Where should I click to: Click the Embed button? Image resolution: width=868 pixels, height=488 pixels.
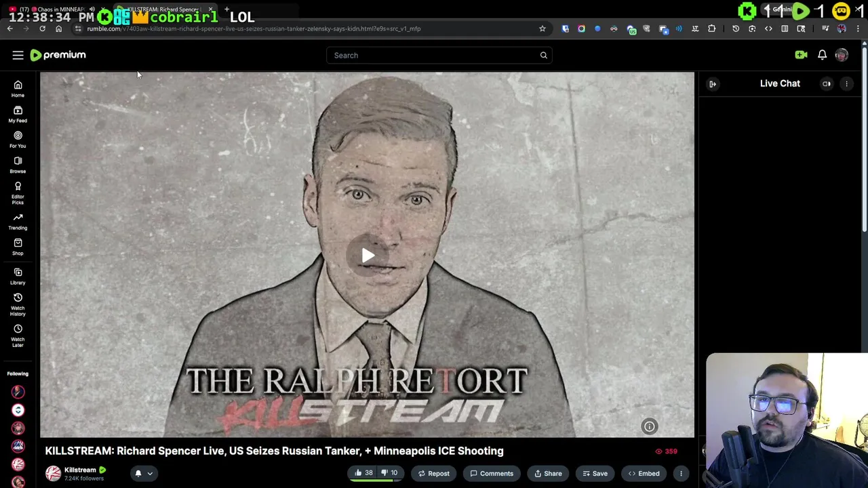[x=644, y=474]
